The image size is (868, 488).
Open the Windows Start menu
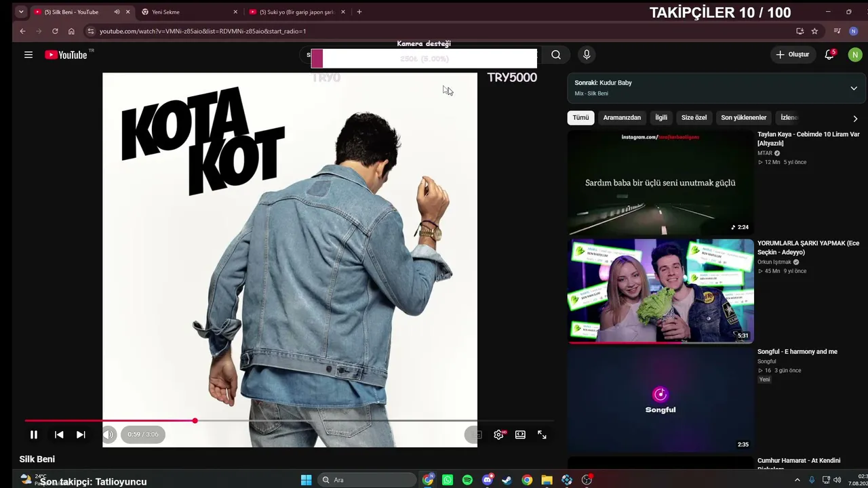coord(306,480)
